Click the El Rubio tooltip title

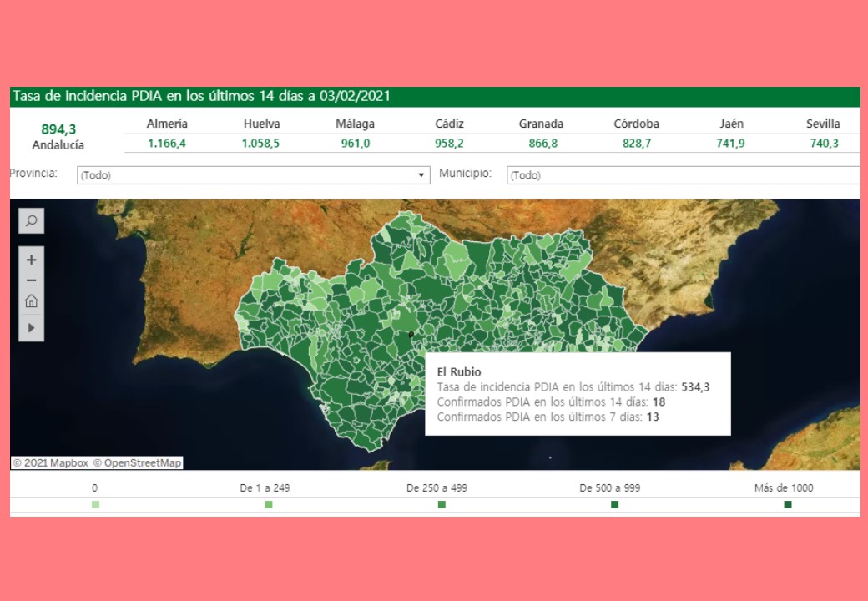tap(459, 372)
